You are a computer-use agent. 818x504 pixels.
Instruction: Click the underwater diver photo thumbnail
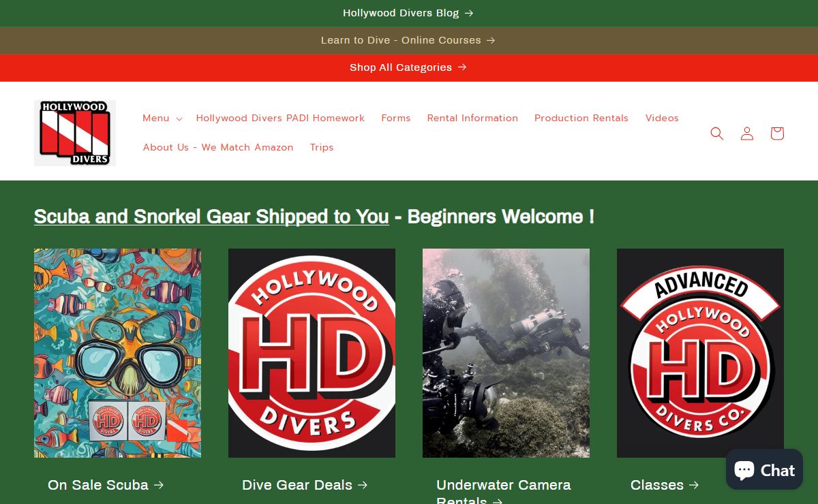coord(506,353)
